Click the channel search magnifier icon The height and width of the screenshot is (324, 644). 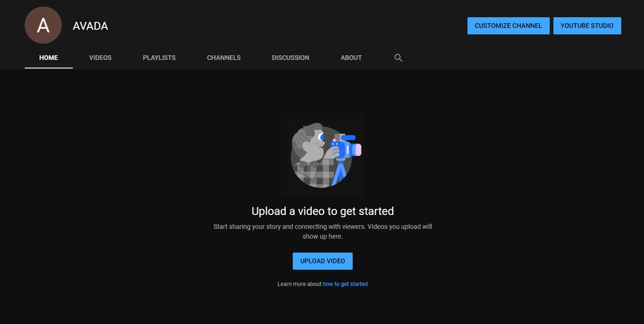pos(398,57)
